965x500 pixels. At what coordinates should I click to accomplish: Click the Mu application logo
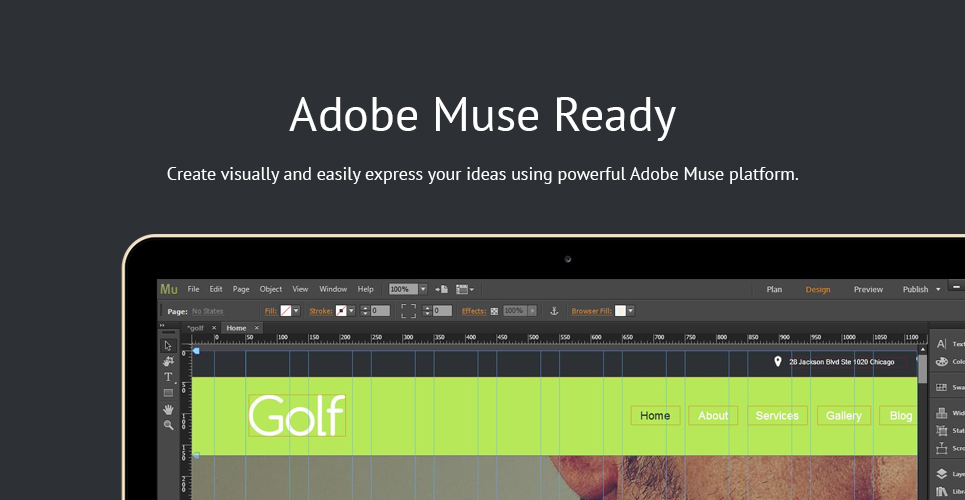(169, 289)
